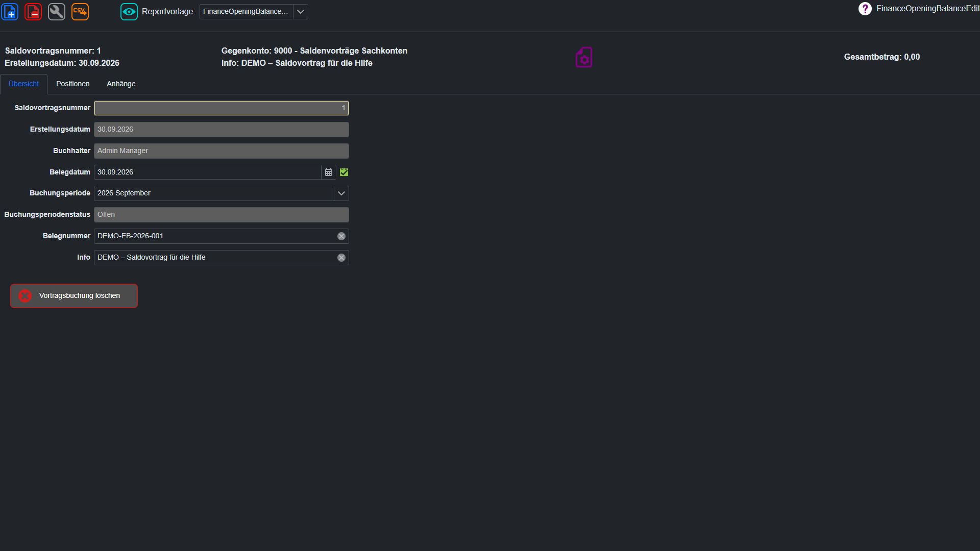
Task: Click the blue new document icon
Action: [x=10, y=11]
